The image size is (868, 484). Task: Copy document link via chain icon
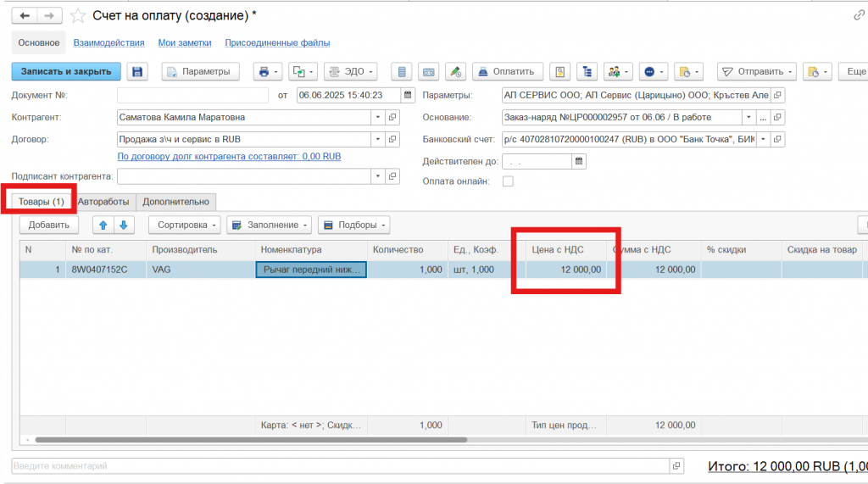coord(858,16)
